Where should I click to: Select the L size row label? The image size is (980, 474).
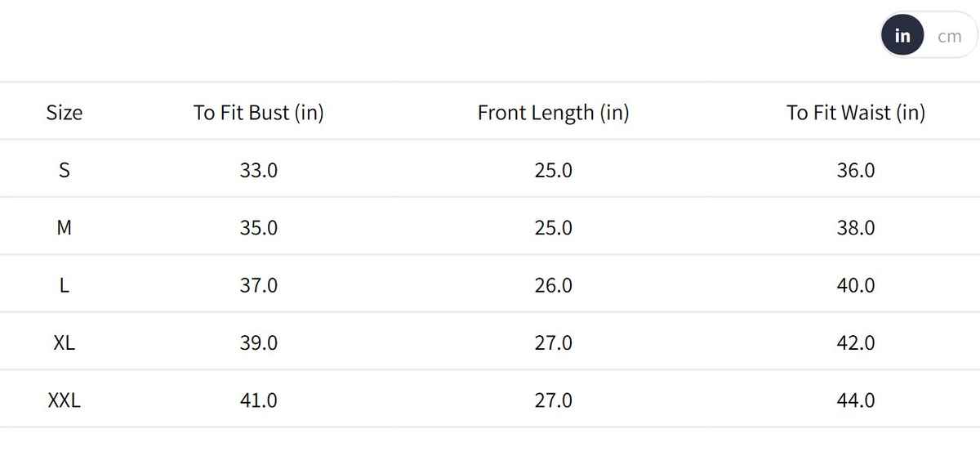[x=64, y=286]
